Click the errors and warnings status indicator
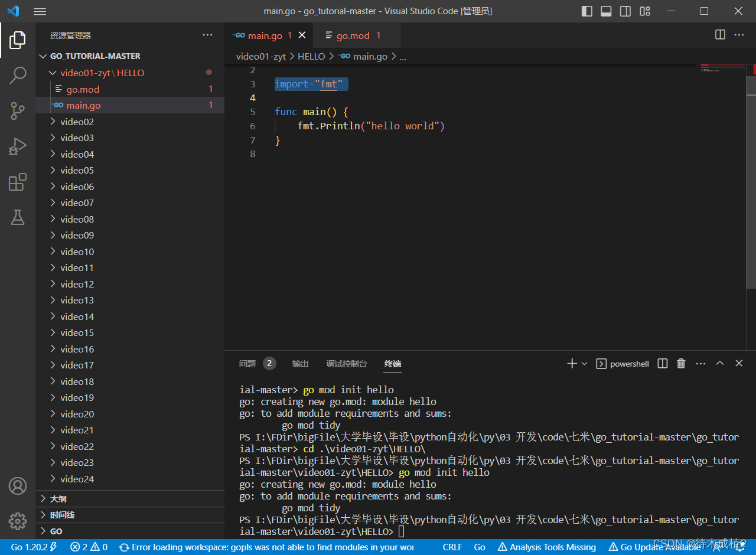The image size is (756, 555). [89, 547]
